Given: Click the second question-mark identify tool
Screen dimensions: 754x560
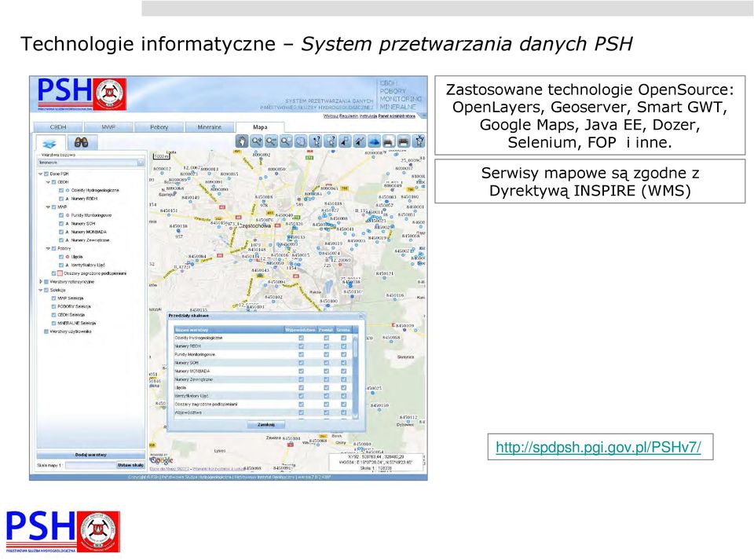Looking at the screenshot, I should coord(331,141).
